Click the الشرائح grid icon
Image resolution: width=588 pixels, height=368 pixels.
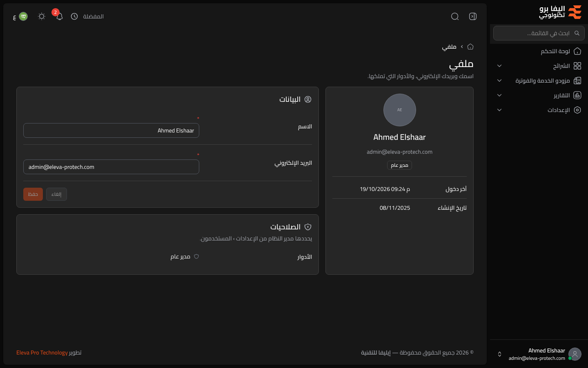pyautogui.click(x=577, y=66)
